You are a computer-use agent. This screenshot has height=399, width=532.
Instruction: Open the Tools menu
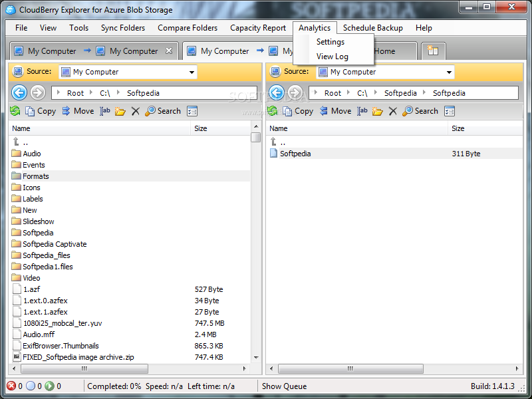pos(78,28)
